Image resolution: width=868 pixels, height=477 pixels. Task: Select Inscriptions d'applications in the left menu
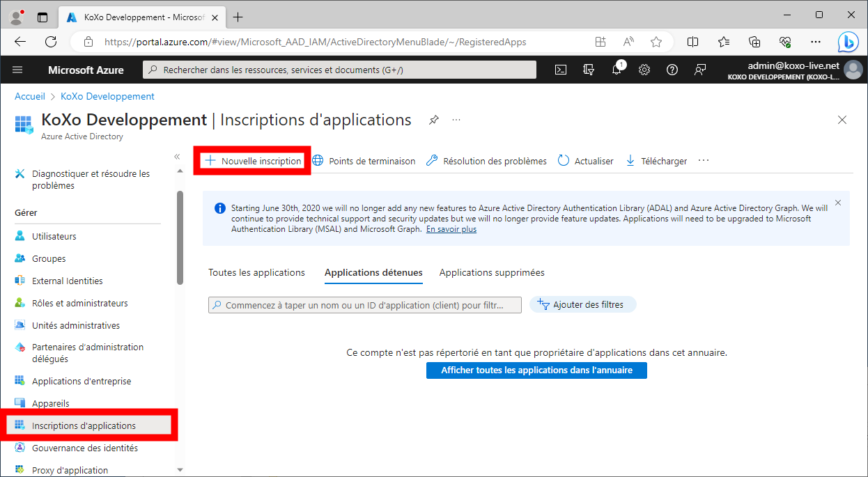point(89,425)
